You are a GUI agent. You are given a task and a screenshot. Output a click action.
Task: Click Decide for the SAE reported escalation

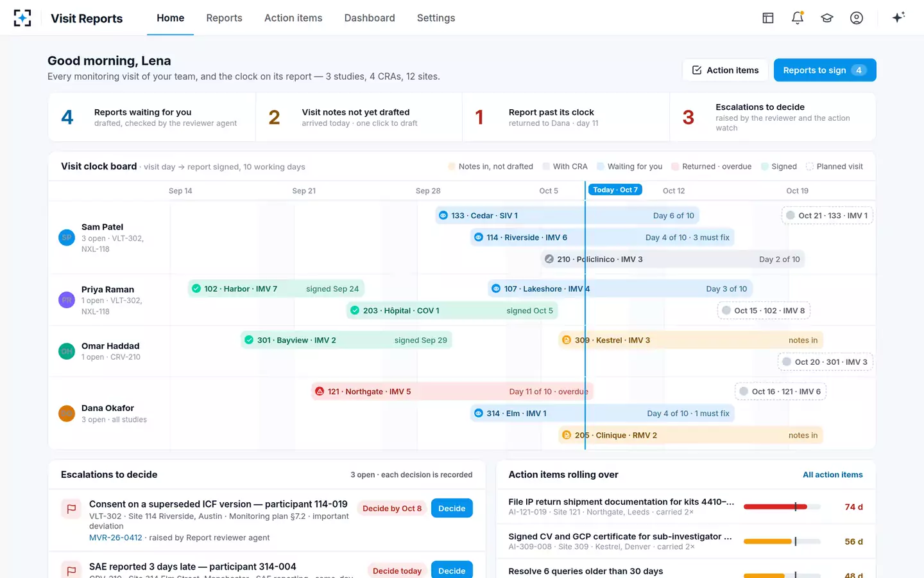tap(452, 570)
